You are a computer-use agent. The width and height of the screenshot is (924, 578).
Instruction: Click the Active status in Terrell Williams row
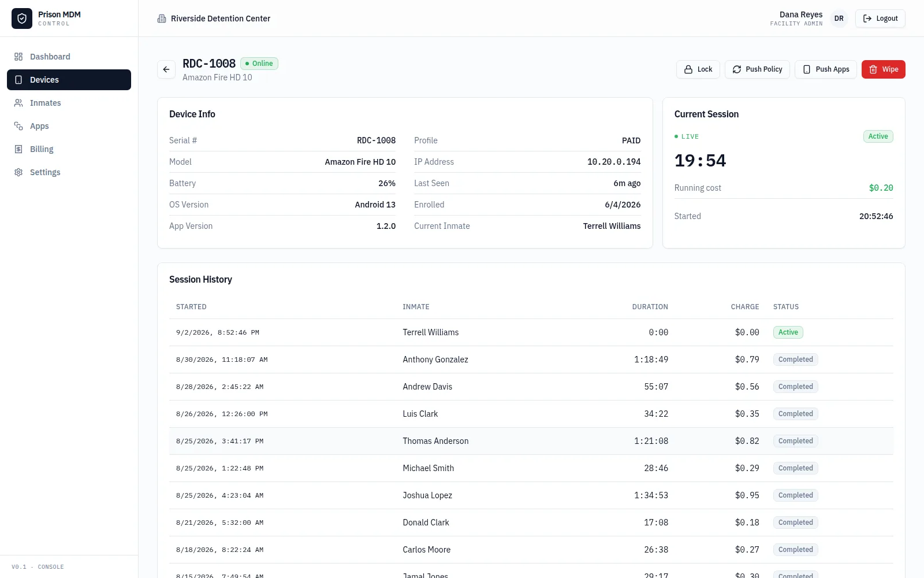tap(788, 332)
